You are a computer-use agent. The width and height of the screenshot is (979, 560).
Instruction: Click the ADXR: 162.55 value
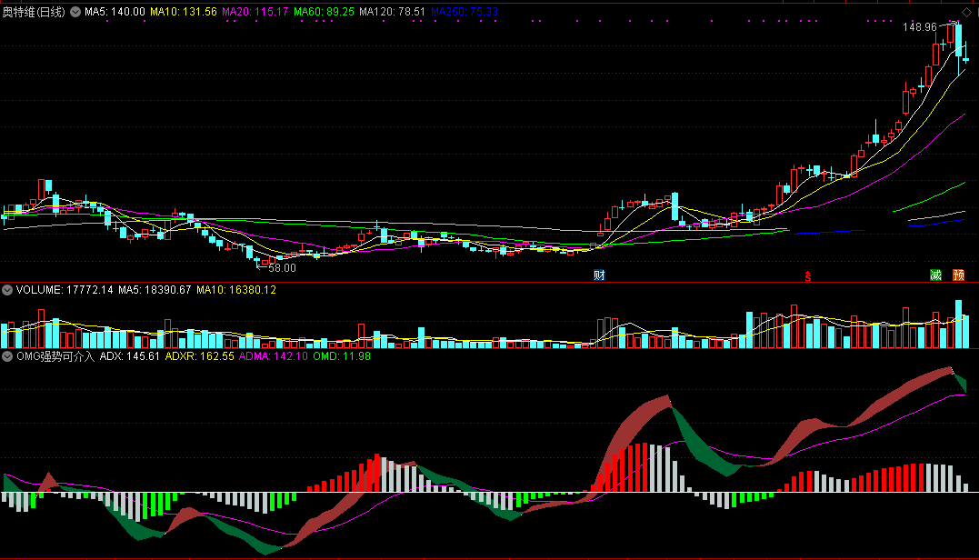(x=200, y=356)
